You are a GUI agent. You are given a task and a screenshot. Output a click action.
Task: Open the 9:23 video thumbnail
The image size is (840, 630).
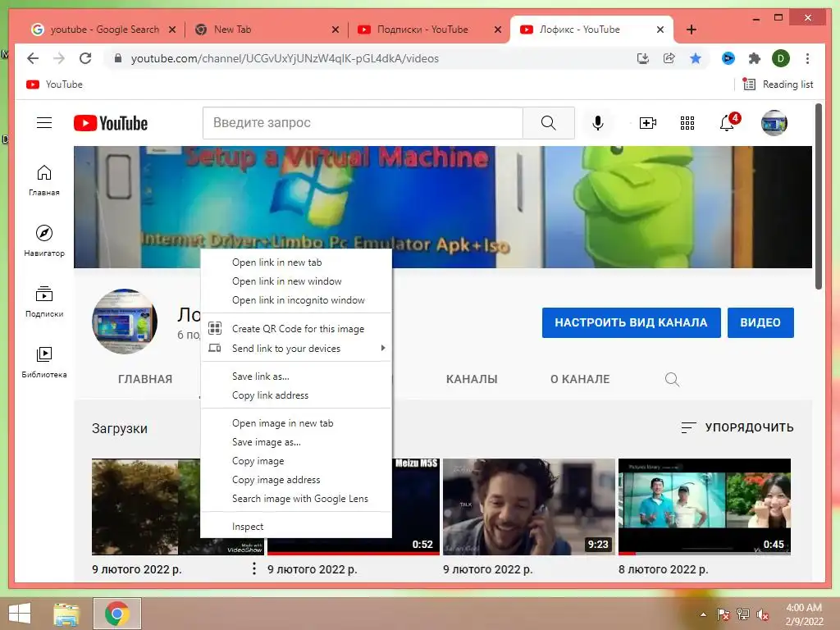529,506
